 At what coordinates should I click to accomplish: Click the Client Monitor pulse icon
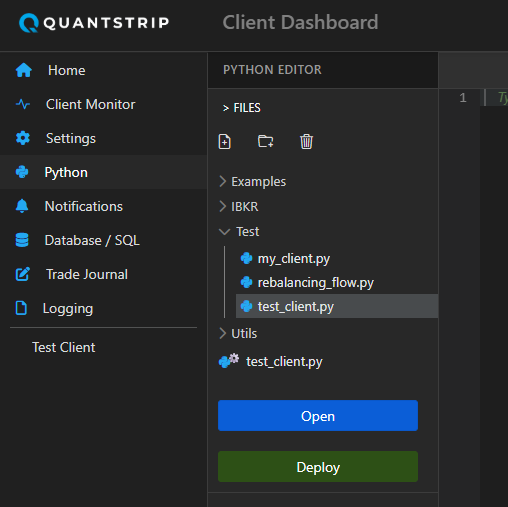[x=23, y=104]
